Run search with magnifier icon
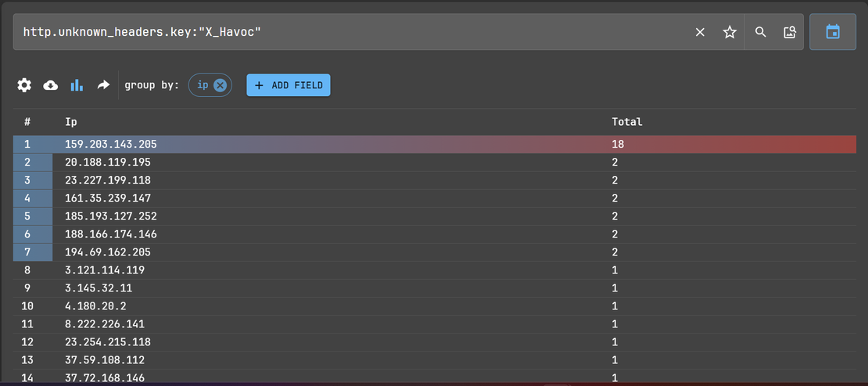The image size is (868, 386). (760, 32)
